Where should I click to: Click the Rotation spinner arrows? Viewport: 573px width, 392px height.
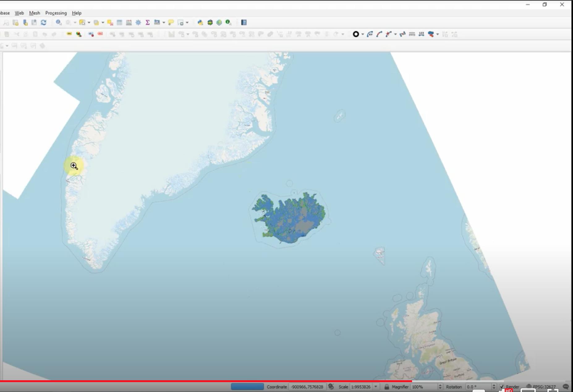click(x=494, y=387)
